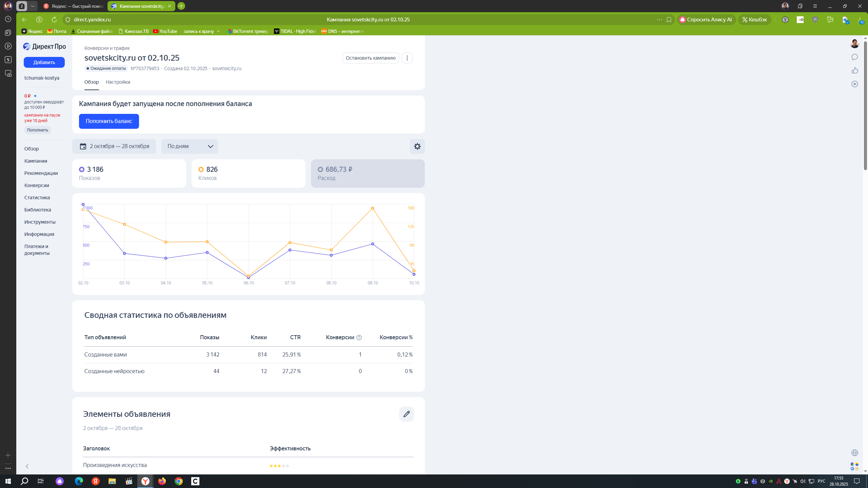Switch to Яндекс browser tab
The image size is (868, 488).
[74, 6]
